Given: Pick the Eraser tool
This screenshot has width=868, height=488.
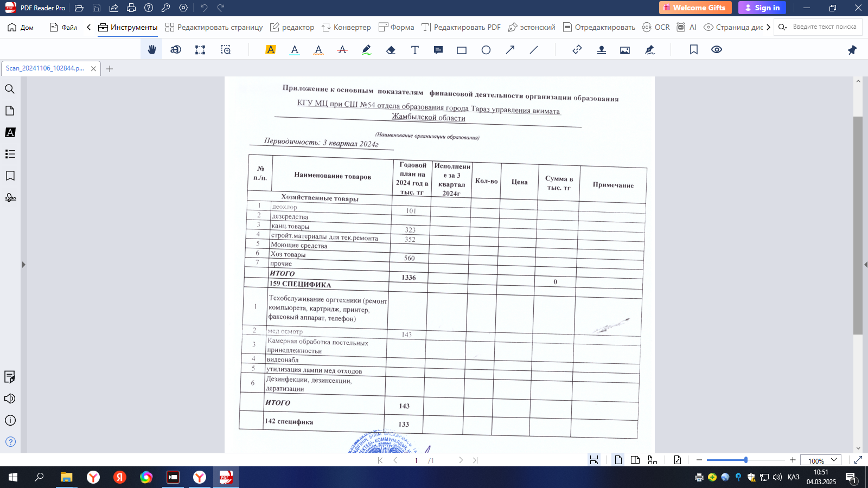Looking at the screenshot, I should coord(391,50).
